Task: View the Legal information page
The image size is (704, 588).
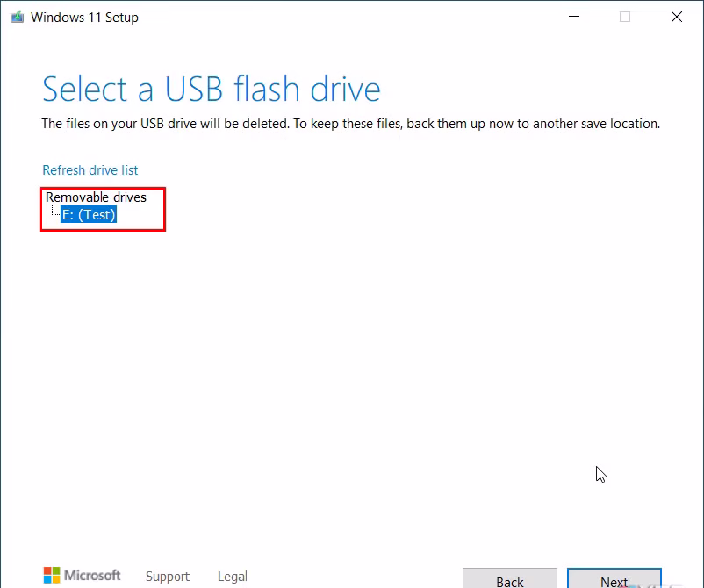Action: pos(232,577)
